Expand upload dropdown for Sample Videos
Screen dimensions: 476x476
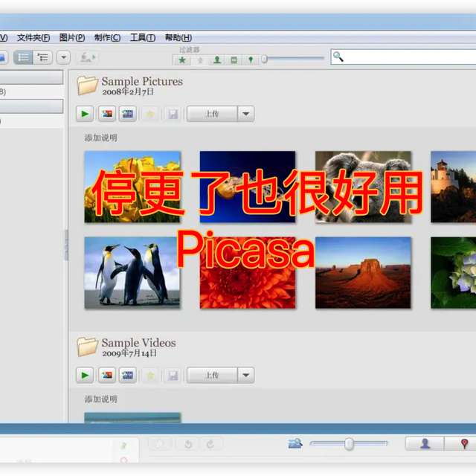coord(246,375)
